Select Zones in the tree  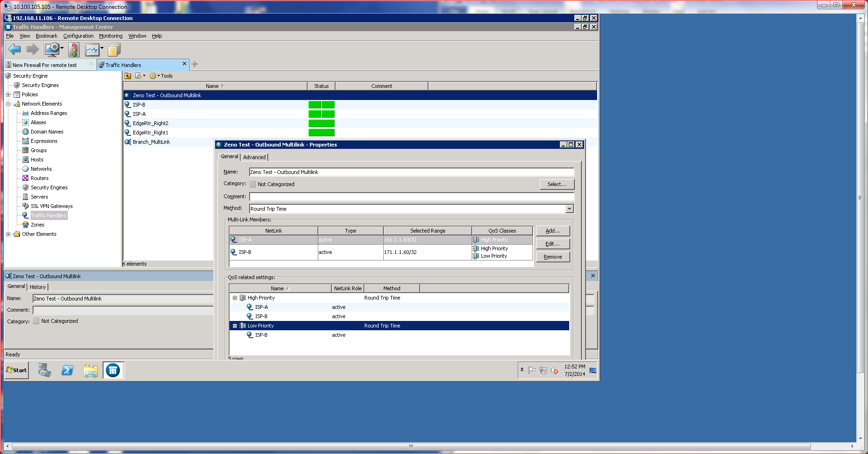[x=37, y=225]
